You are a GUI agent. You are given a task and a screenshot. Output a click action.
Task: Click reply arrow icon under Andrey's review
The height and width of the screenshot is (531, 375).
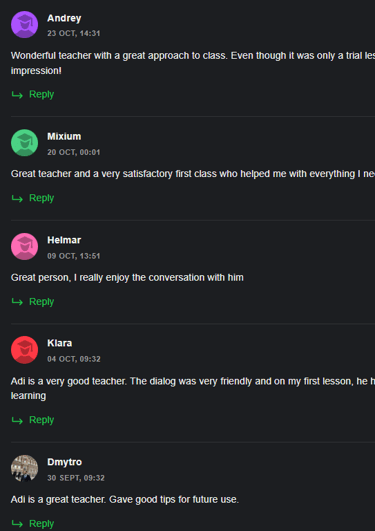click(17, 95)
